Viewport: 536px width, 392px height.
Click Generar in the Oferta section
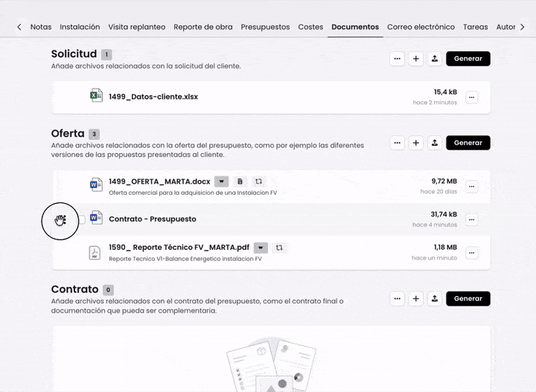pyautogui.click(x=468, y=143)
